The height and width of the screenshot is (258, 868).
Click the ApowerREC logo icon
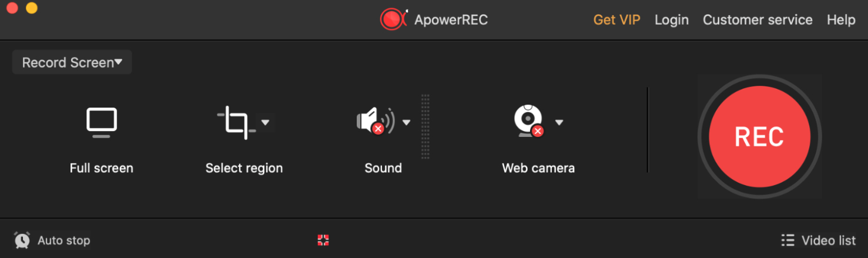click(x=393, y=19)
